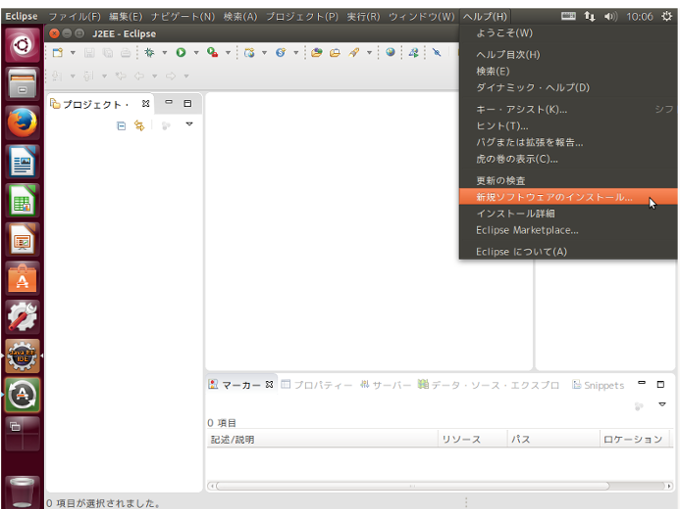Viewport: 680px width, 509px height.
Task: Select 新規ソフトウェアのインストール... entry
Action: 568,197
